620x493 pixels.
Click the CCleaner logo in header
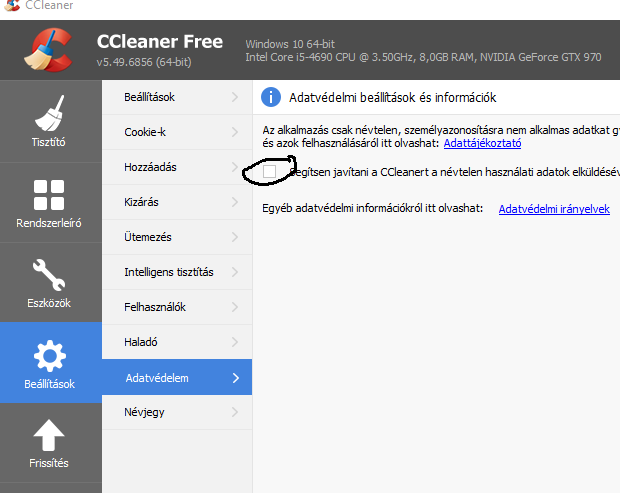(x=49, y=50)
